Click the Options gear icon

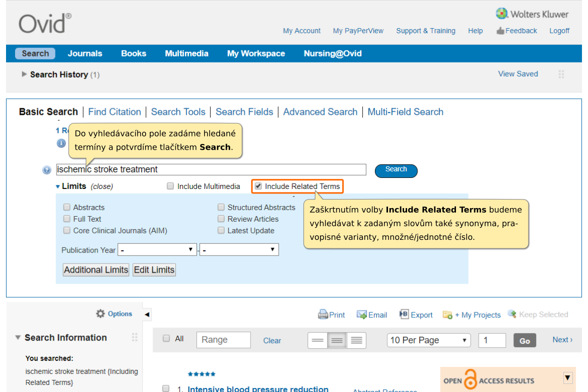(x=100, y=313)
